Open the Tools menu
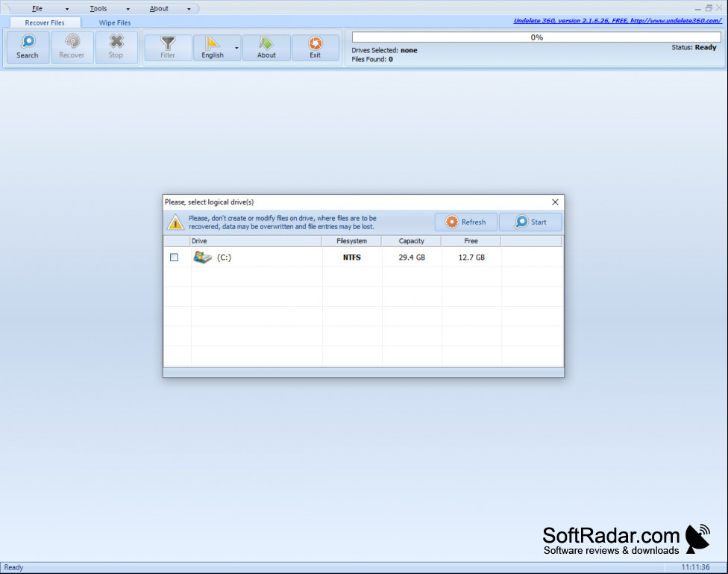728x574 pixels. [98, 8]
